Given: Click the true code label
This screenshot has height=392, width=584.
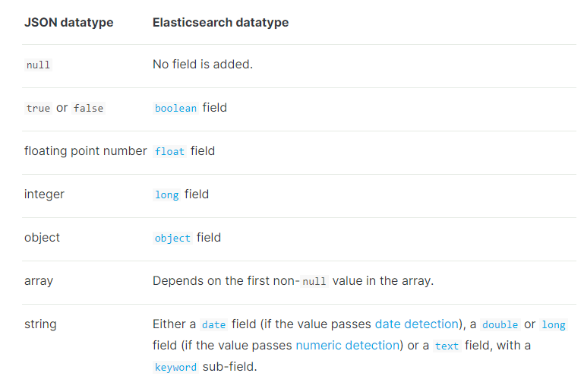Looking at the screenshot, I should (x=38, y=108).
